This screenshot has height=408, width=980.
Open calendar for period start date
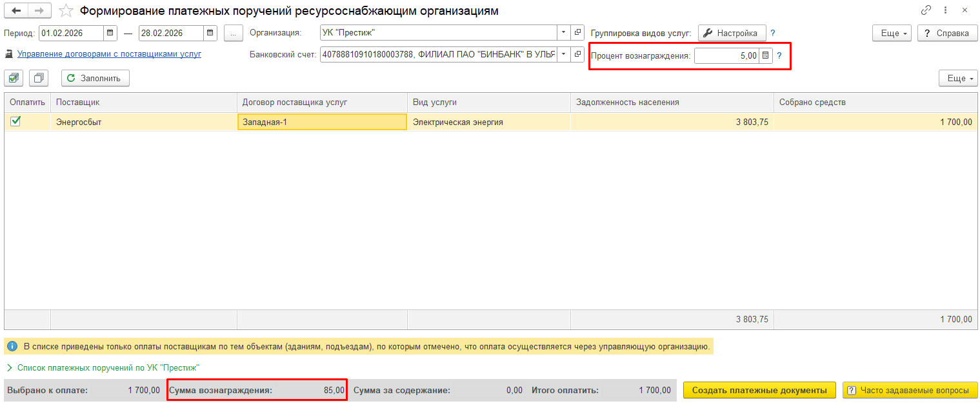(x=110, y=33)
